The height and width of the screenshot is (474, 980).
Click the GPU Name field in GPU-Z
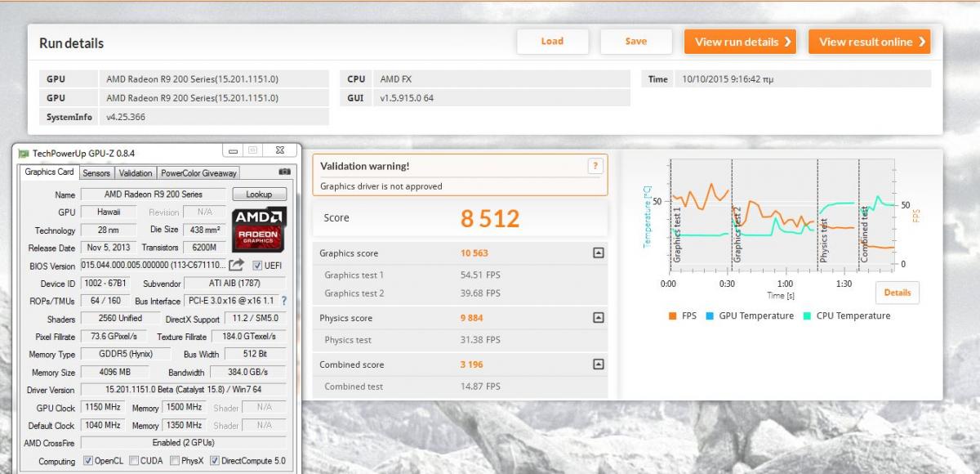[154, 195]
